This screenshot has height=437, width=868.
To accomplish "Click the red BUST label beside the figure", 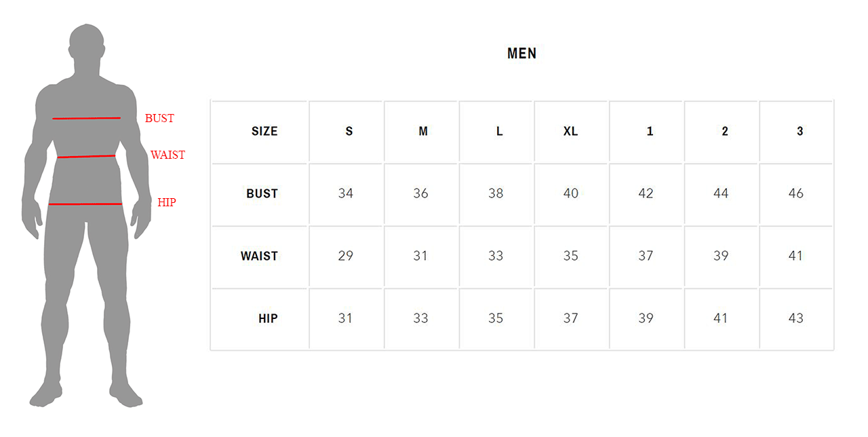I will [x=159, y=118].
